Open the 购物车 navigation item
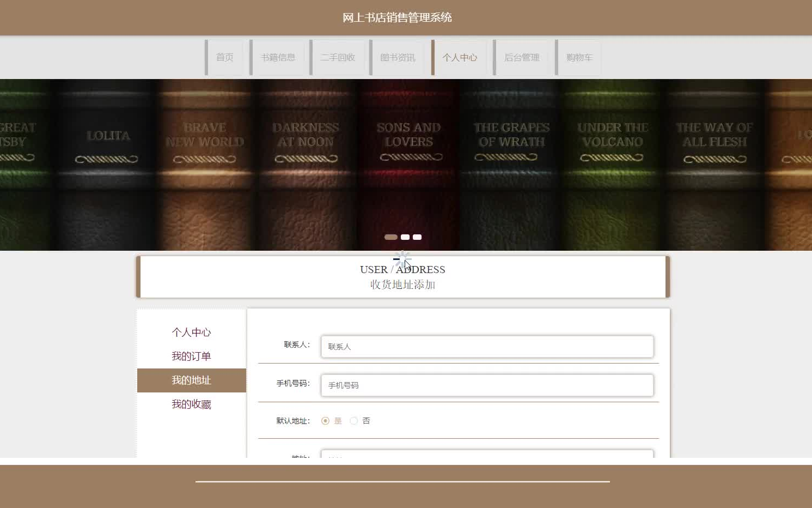Screen dimensions: 812x508 pyautogui.click(x=579, y=57)
